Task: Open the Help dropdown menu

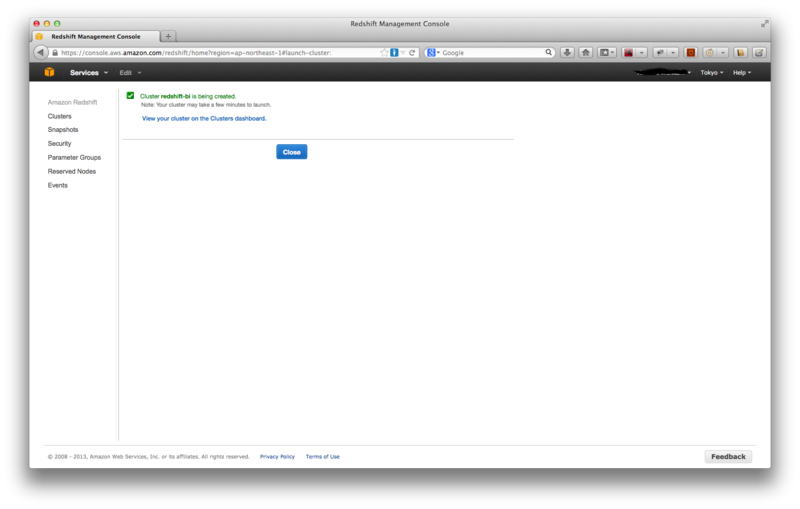Action: (742, 72)
